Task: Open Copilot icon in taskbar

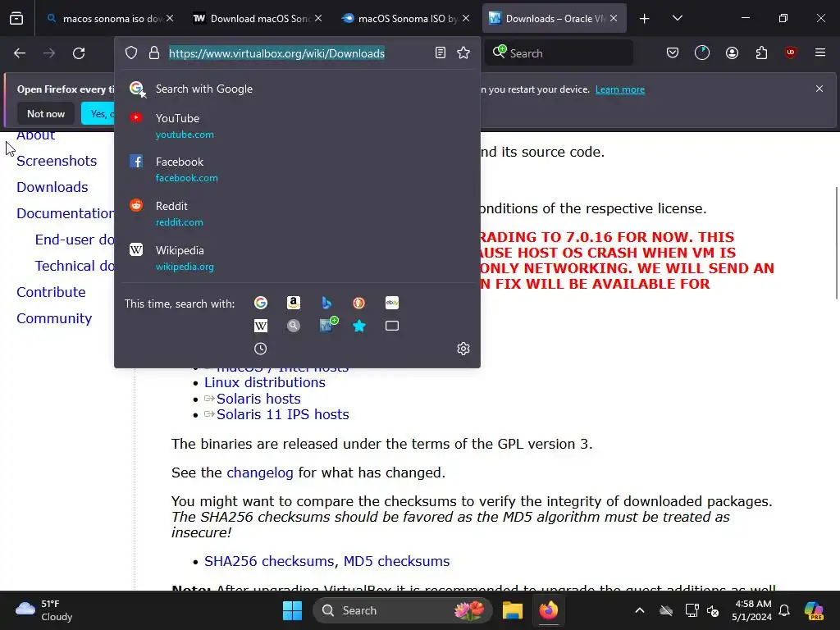Action: coord(814,610)
